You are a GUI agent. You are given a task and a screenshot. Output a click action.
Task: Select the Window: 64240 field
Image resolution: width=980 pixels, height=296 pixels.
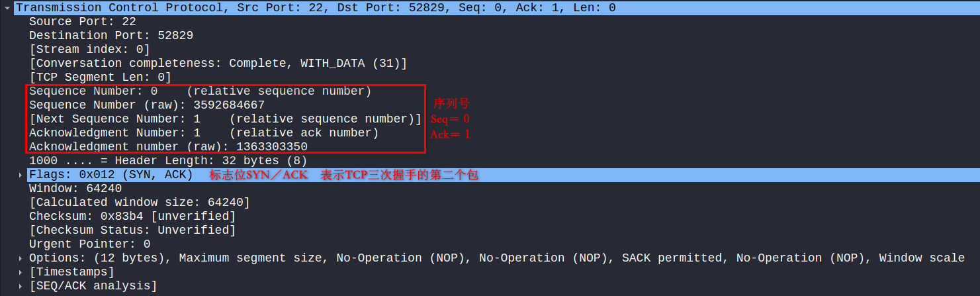(75, 188)
